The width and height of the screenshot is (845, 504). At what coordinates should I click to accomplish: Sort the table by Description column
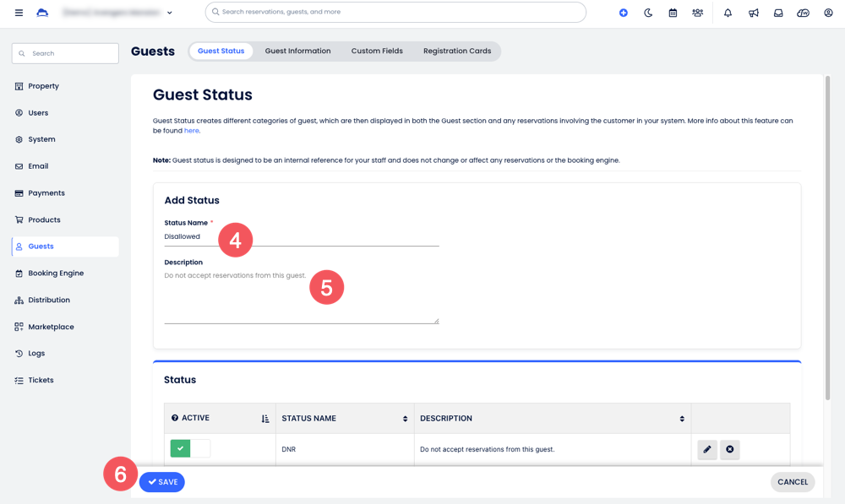pos(681,419)
